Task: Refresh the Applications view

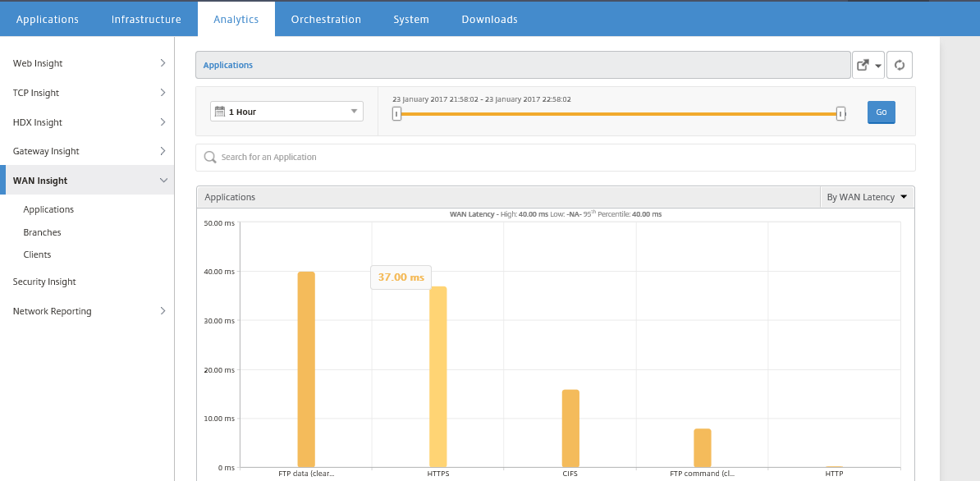Action: [900, 65]
